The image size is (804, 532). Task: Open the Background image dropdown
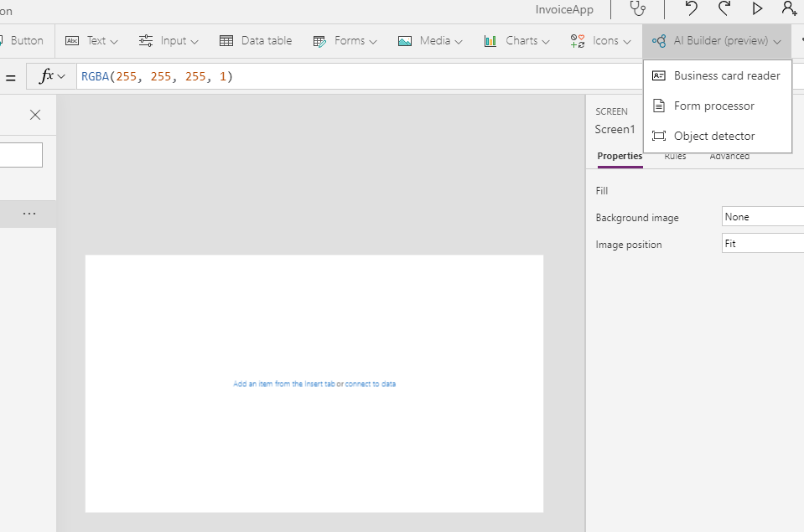763,217
